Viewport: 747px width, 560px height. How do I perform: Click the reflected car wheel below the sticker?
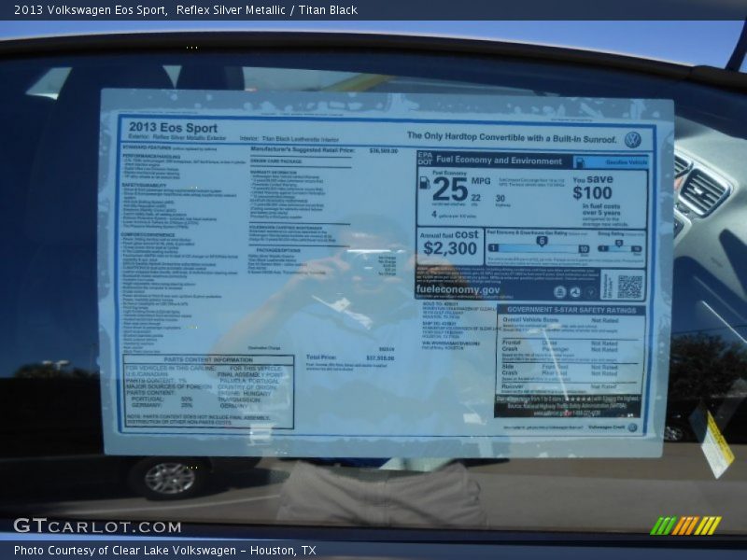tap(170, 478)
